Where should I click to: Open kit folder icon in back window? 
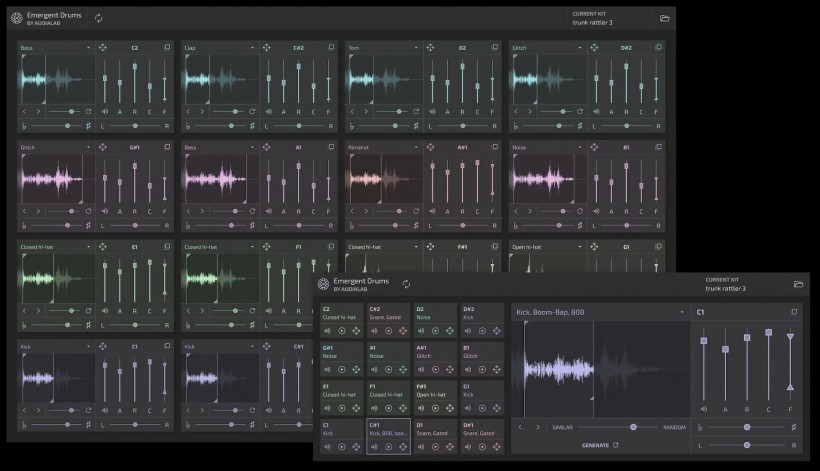click(x=665, y=18)
